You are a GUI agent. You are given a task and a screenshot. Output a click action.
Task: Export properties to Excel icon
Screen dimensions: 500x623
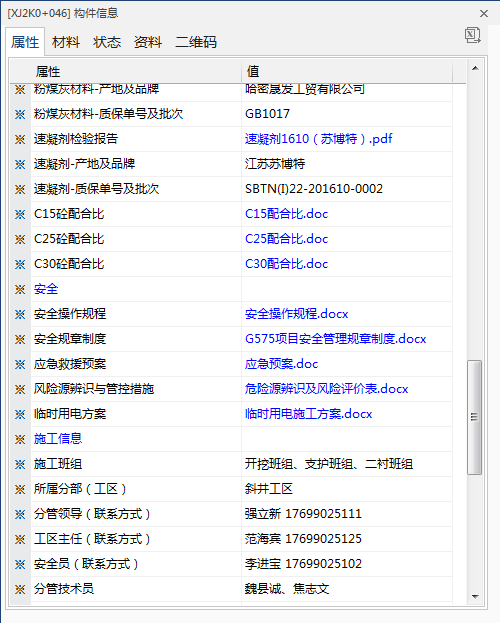click(473, 35)
